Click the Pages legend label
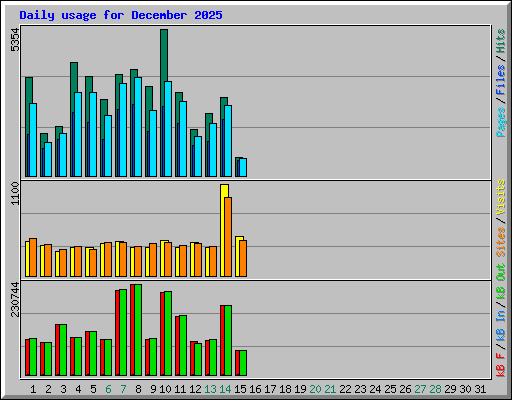 tap(501, 122)
